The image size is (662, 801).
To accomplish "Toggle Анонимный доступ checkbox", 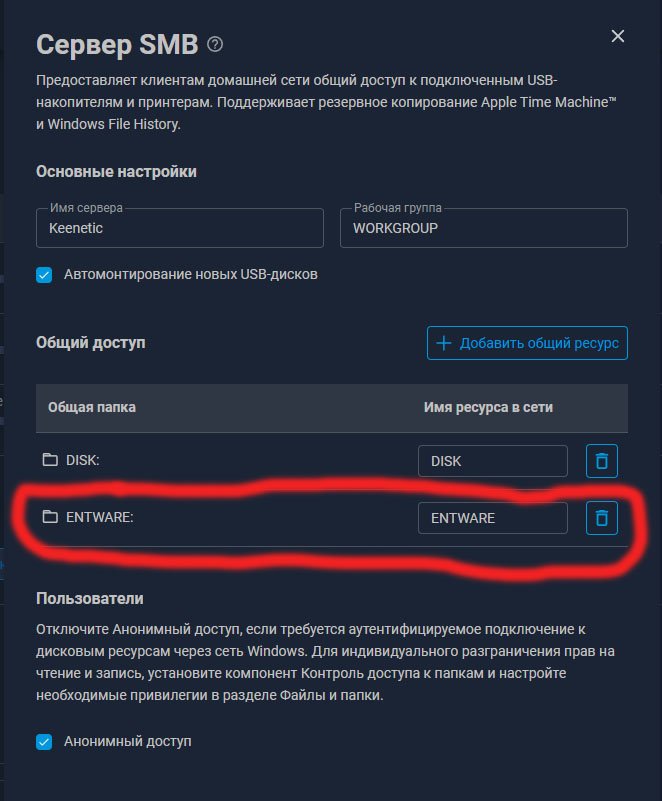I will 44,742.
